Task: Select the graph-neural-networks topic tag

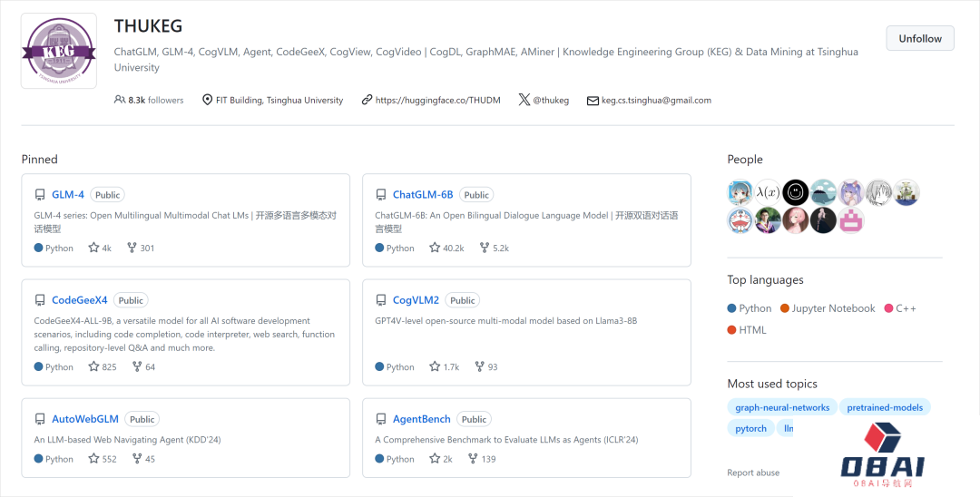Action: click(x=781, y=408)
